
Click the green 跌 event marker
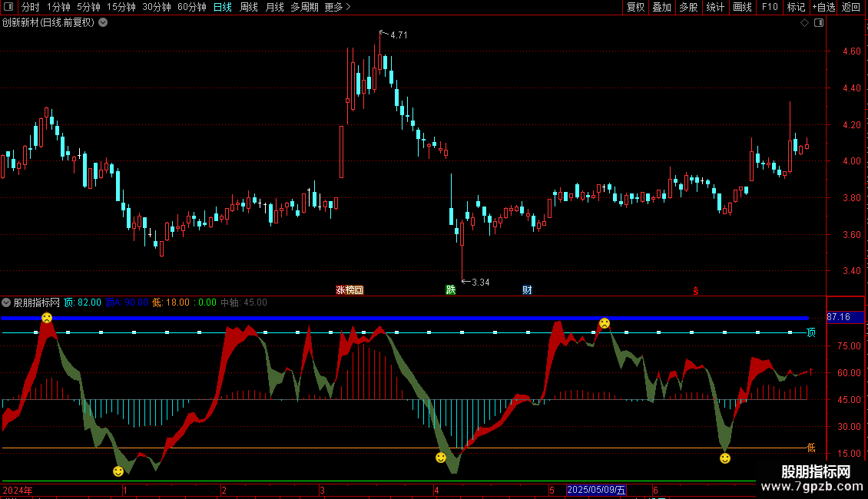(450, 290)
